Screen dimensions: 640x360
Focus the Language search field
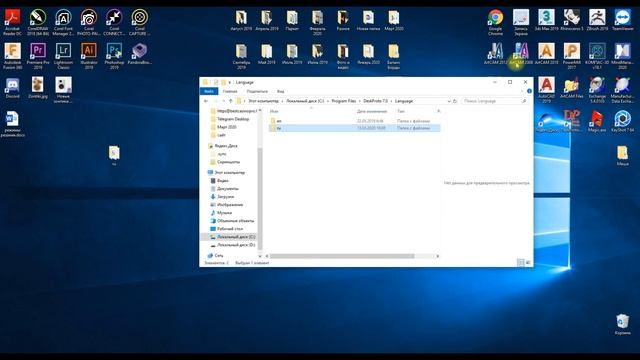[494, 101]
